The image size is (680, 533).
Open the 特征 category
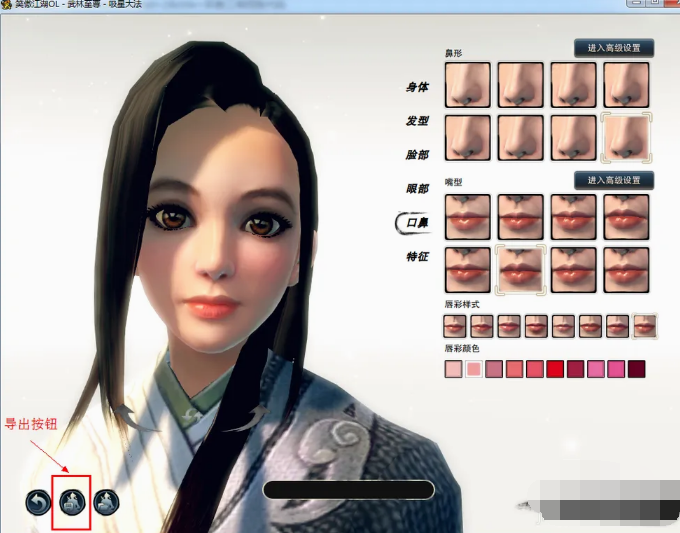pos(417,257)
